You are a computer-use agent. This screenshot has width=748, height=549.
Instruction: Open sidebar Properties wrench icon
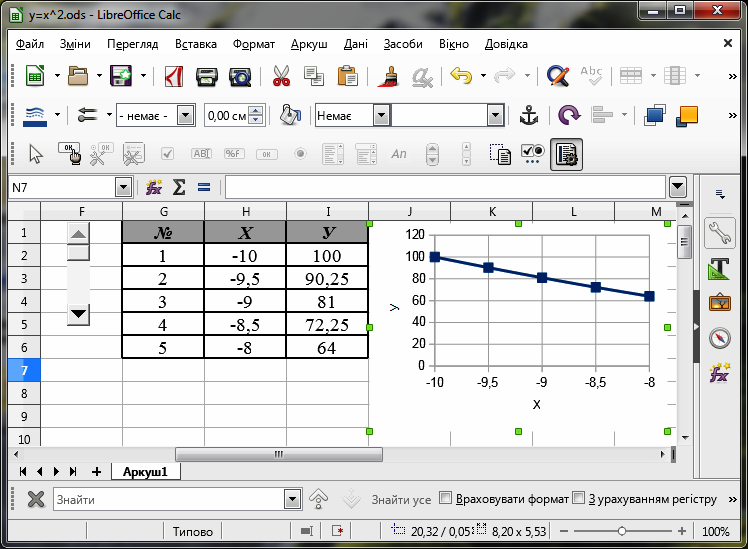coord(719,234)
